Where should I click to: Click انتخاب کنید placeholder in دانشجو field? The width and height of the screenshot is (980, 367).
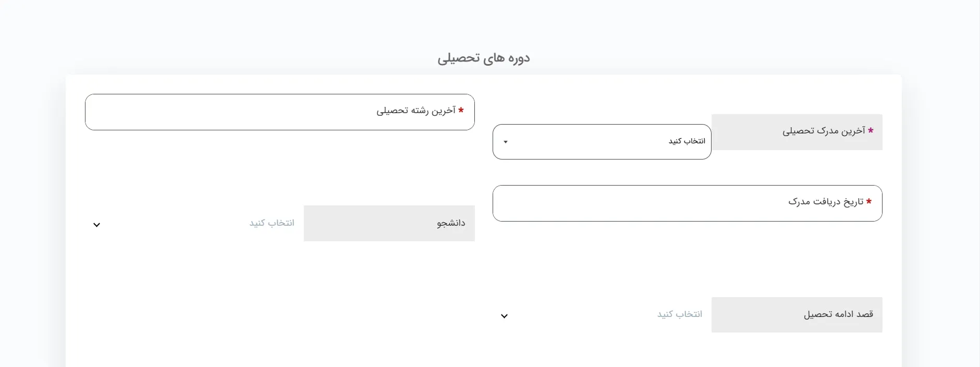point(272,223)
